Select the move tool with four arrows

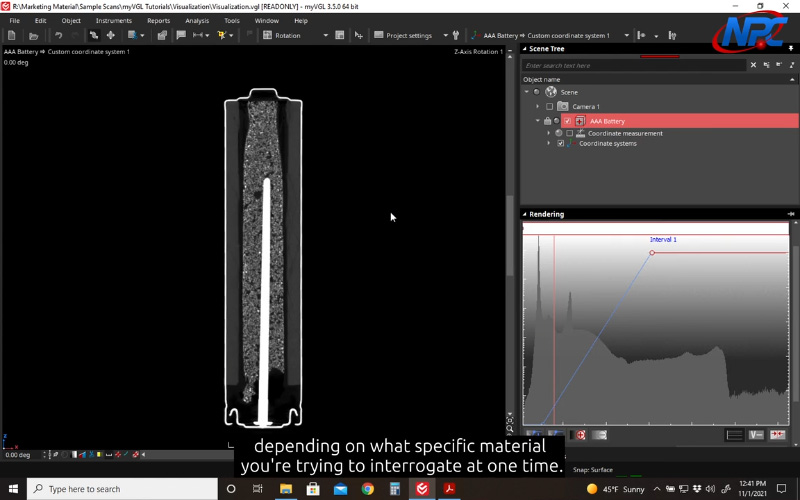pyautogui.click(x=110, y=35)
